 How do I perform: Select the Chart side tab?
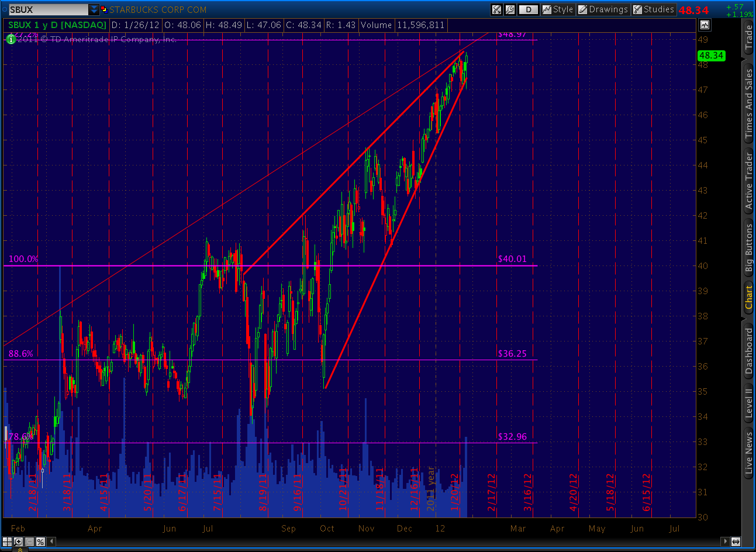click(748, 297)
